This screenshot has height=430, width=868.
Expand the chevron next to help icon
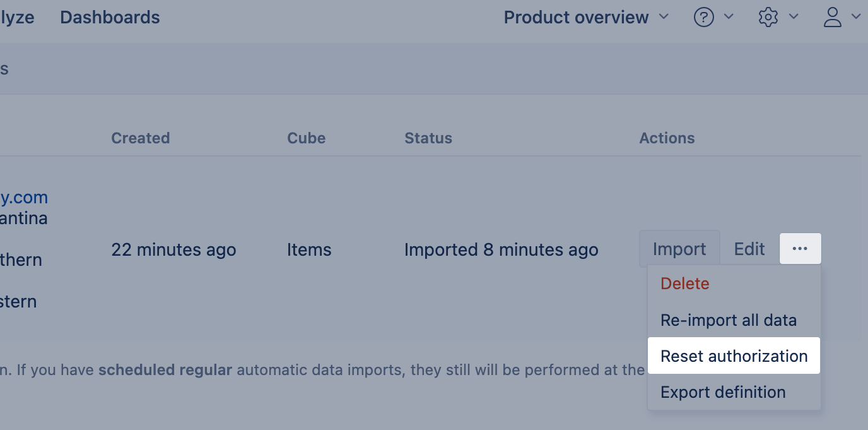click(729, 16)
